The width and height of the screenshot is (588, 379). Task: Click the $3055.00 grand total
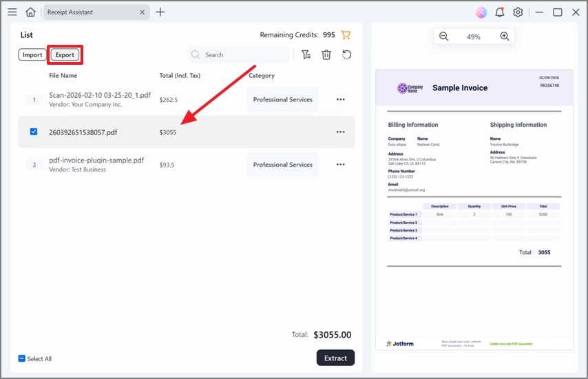333,335
